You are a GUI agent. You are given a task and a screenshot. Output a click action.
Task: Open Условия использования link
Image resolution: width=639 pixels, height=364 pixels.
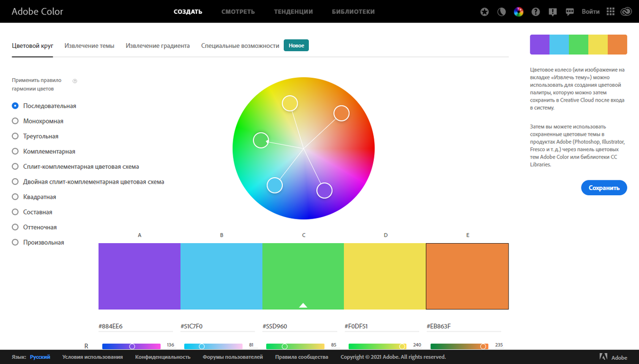point(93,357)
